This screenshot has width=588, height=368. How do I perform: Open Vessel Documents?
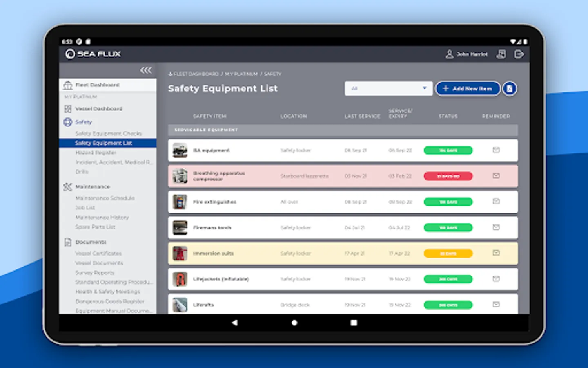click(99, 263)
